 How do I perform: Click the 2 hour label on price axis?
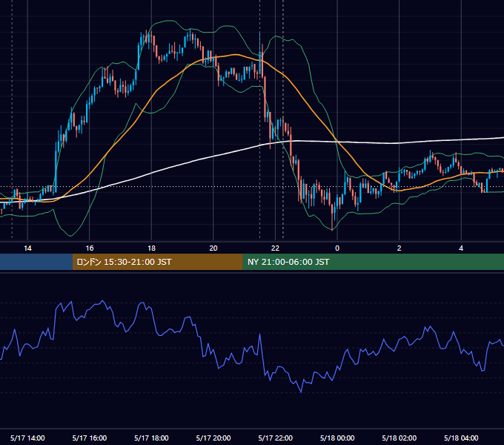point(399,248)
